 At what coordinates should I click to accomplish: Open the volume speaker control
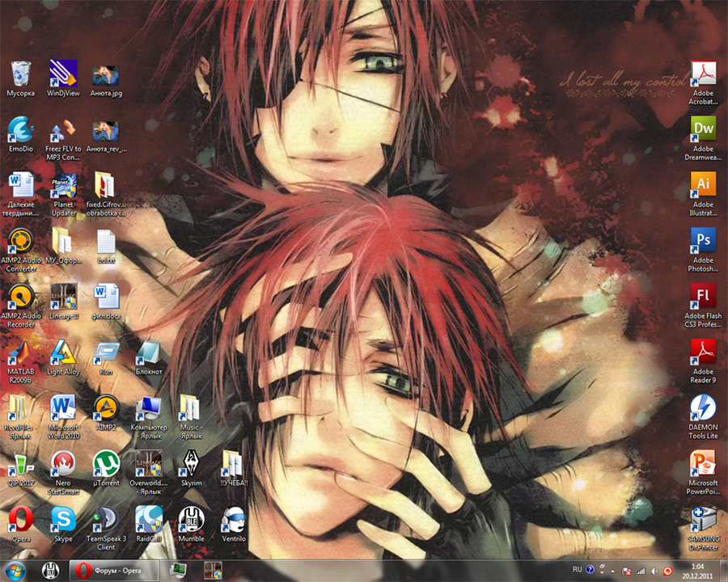point(654,571)
